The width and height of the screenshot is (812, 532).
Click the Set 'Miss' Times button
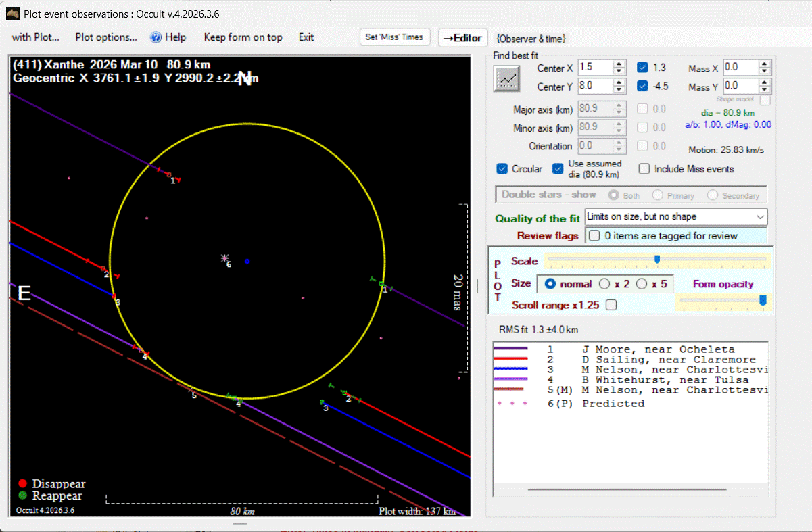(x=394, y=37)
